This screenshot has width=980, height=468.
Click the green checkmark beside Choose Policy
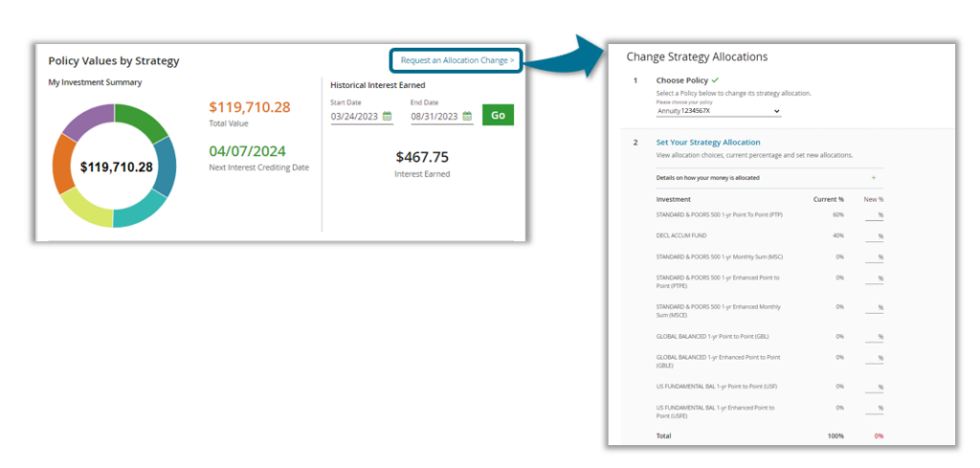pos(715,80)
